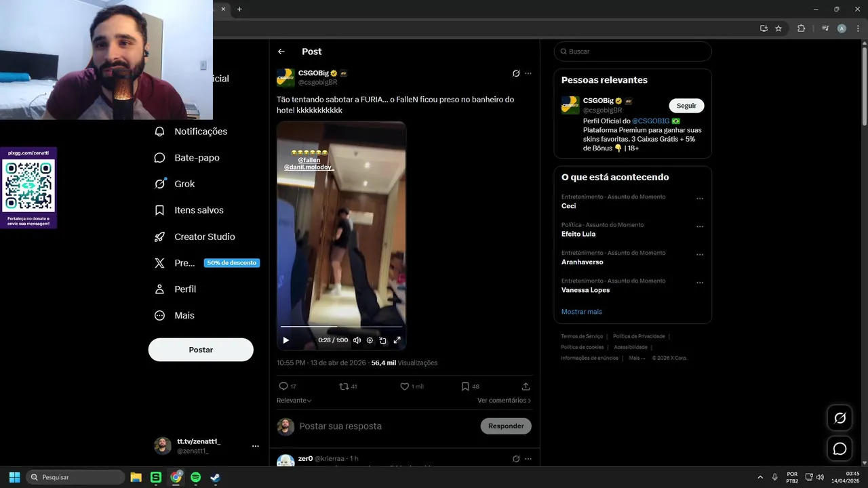The width and height of the screenshot is (868, 488).
Task: Click the @CSGOBIG mention in bio
Action: tap(650, 121)
